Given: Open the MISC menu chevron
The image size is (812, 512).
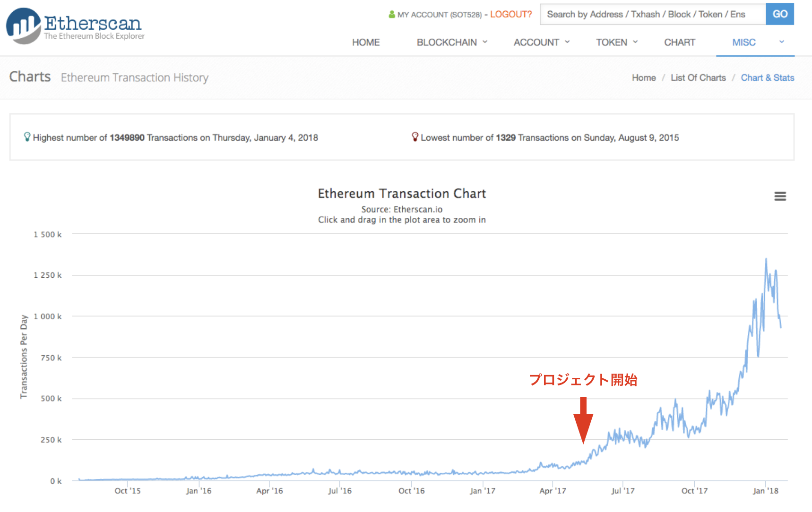Looking at the screenshot, I should 782,42.
